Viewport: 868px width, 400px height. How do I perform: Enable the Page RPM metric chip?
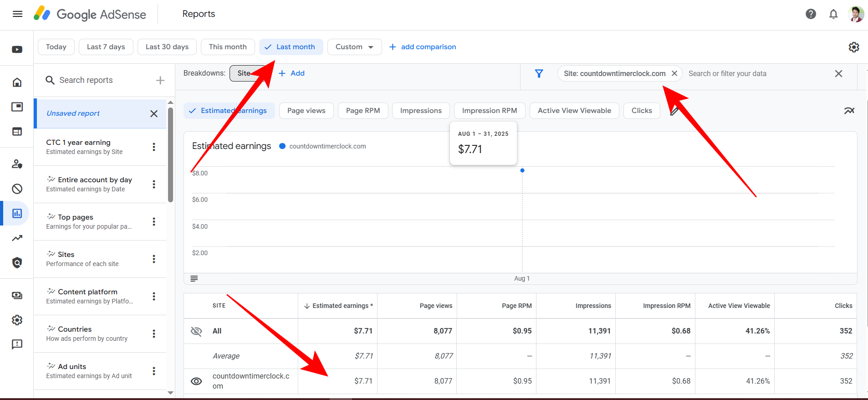point(363,111)
